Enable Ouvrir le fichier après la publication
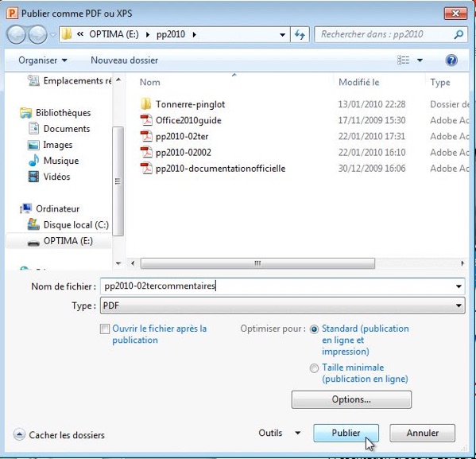This screenshot has height=459, width=476. click(105, 329)
